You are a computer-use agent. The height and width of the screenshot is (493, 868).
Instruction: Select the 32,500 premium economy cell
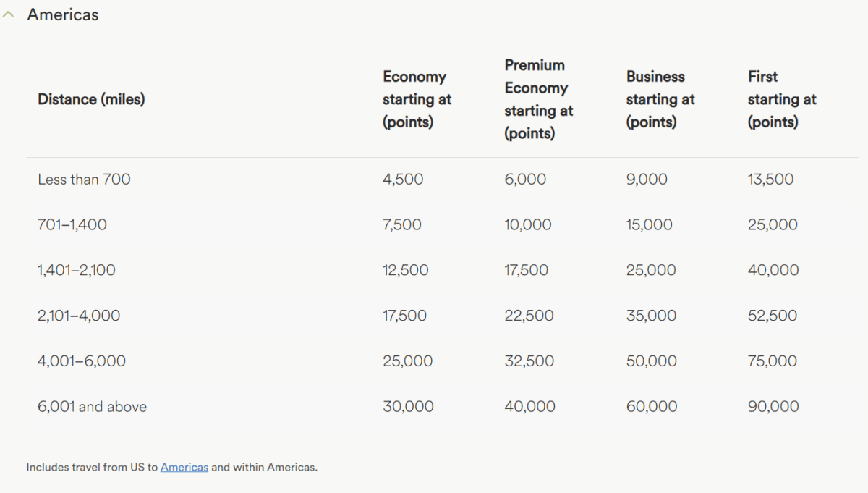pos(529,361)
